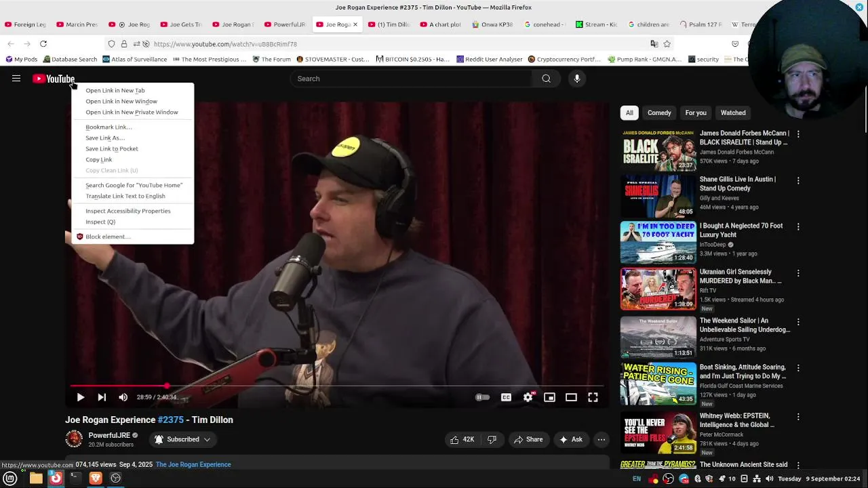
Task: Open 70 Foot Luxury Yacht thumbnail
Action: 658,242
